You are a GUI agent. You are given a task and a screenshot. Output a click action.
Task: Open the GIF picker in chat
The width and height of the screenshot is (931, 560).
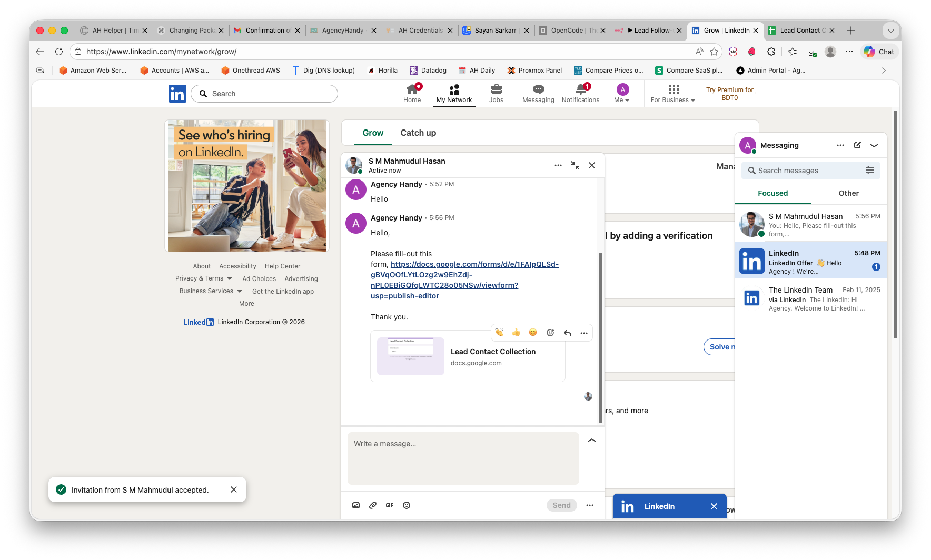[390, 505]
